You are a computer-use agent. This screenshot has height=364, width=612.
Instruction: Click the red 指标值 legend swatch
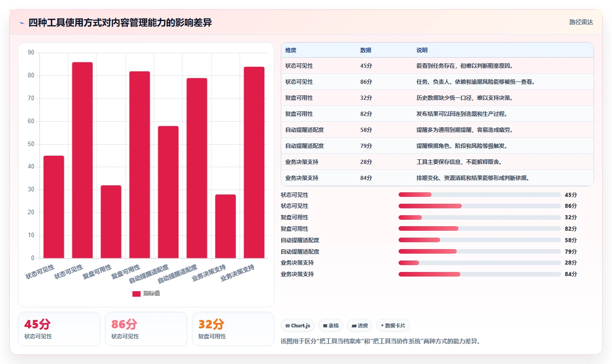[137, 293]
